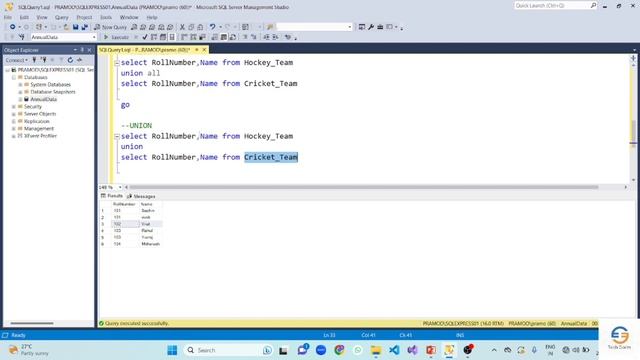Click the Open File folder icon

coord(66,27)
